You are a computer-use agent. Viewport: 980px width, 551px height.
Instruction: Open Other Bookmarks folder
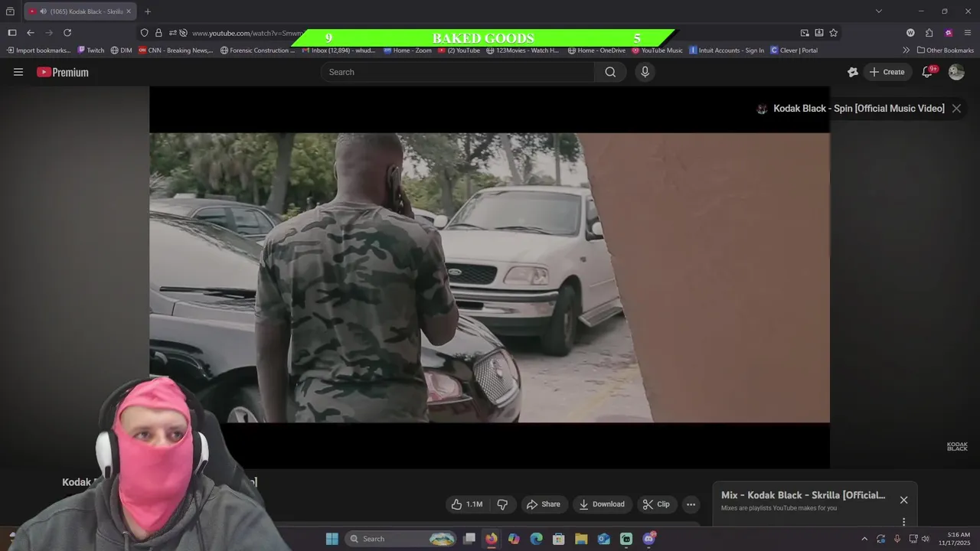point(946,51)
